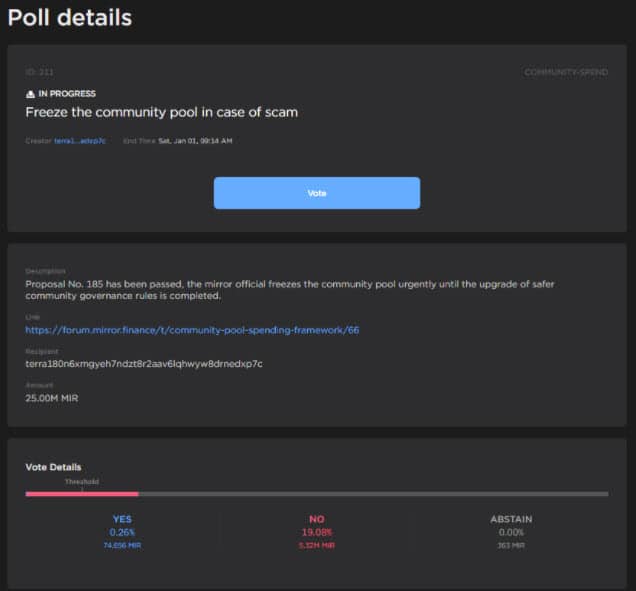The width and height of the screenshot is (636, 591).
Task: Click the poll title about freezing community pool
Action: tap(161, 112)
